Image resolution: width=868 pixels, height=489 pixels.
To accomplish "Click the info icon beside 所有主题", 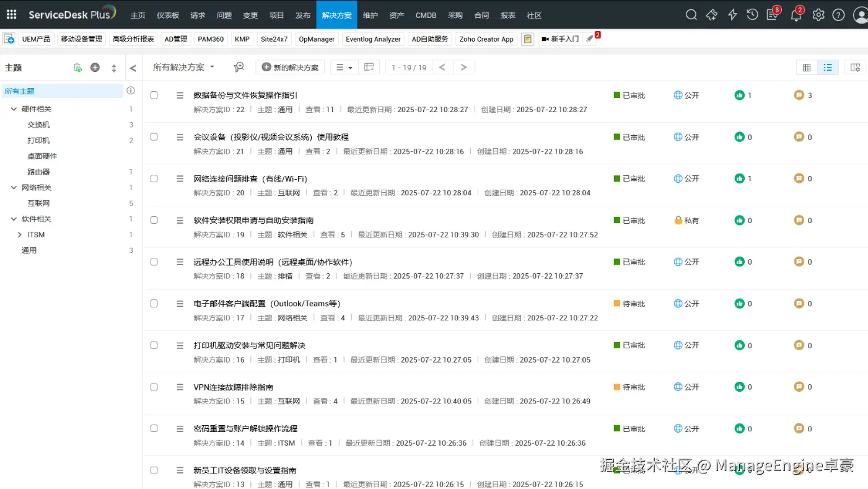I will click(x=131, y=90).
